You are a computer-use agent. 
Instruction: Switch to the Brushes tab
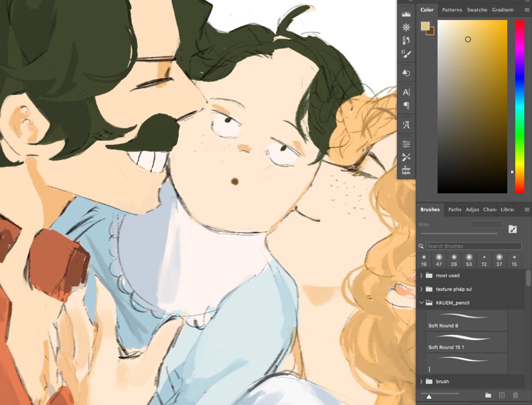430,209
